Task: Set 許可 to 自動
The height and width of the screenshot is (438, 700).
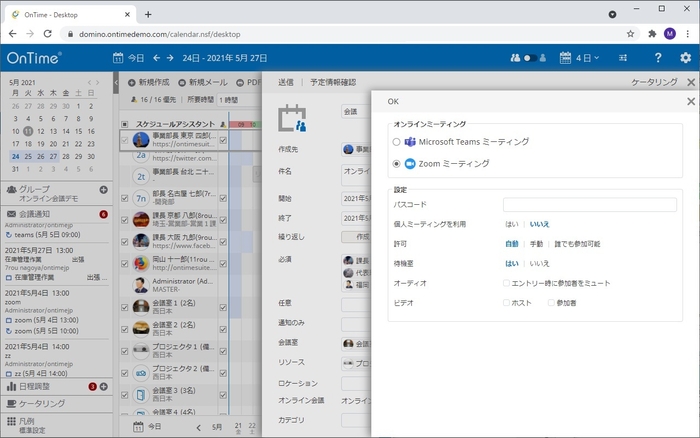Action: pyautogui.click(x=512, y=244)
